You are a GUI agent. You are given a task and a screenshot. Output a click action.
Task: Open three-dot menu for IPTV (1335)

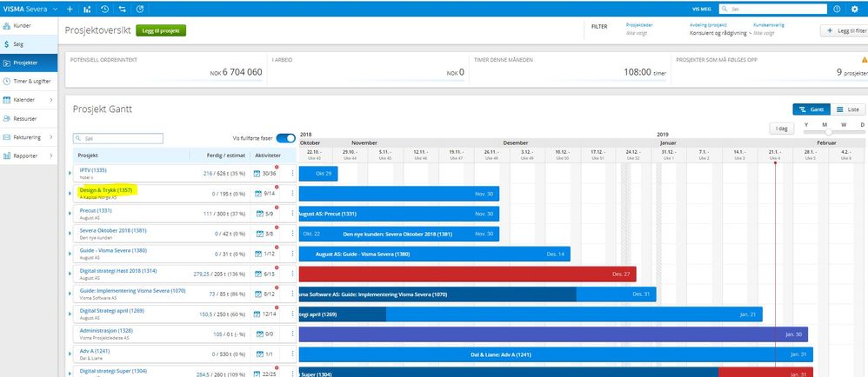coord(292,174)
